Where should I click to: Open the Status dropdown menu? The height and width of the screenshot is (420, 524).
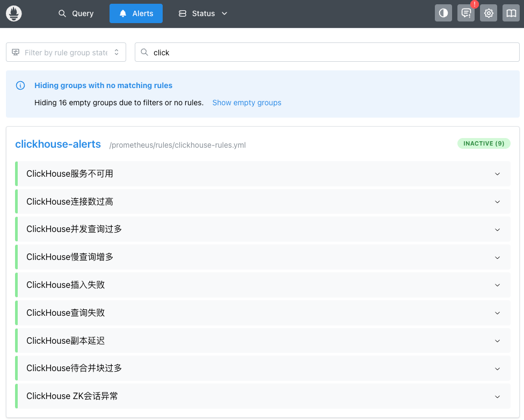coord(203,13)
